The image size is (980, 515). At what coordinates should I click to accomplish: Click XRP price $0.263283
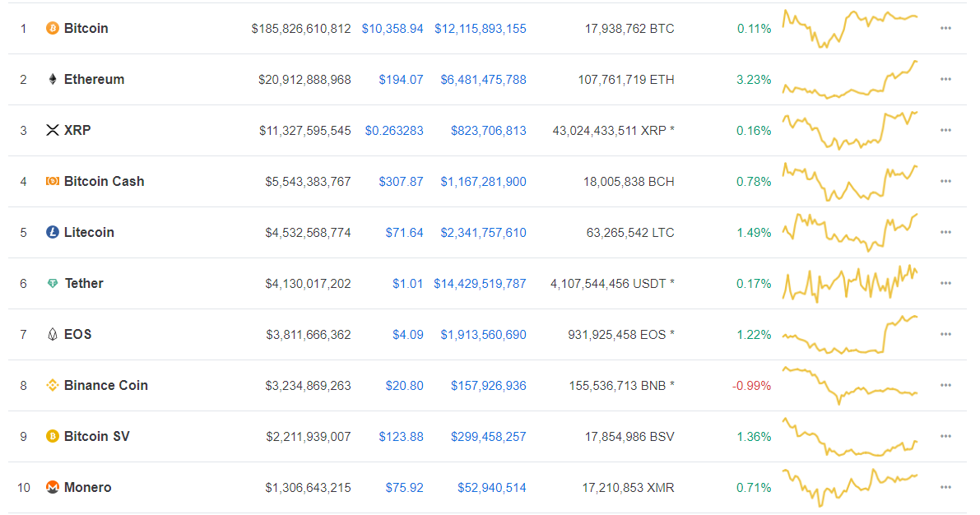[394, 131]
